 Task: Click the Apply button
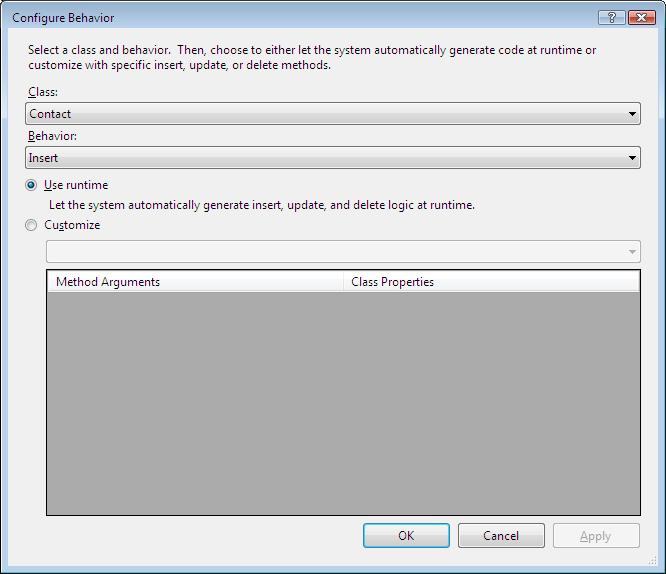(596, 536)
